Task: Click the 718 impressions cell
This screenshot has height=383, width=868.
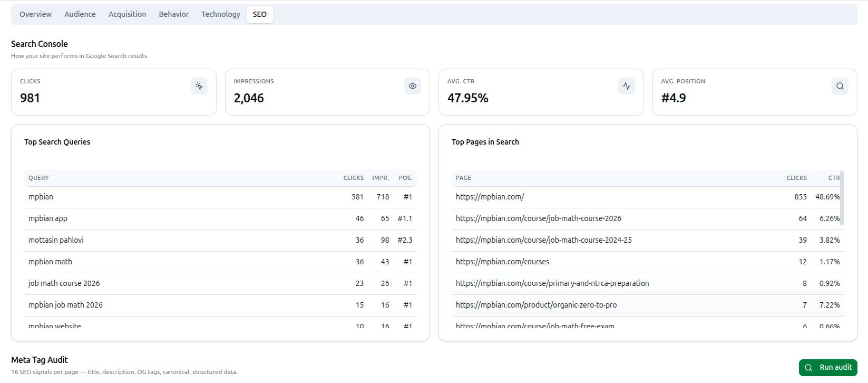Action: pyautogui.click(x=383, y=197)
